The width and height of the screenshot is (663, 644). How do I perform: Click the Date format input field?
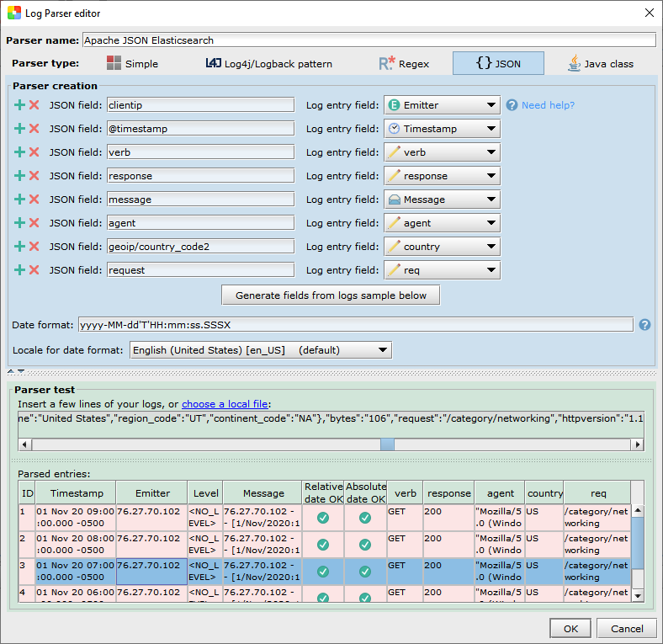pos(356,325)
